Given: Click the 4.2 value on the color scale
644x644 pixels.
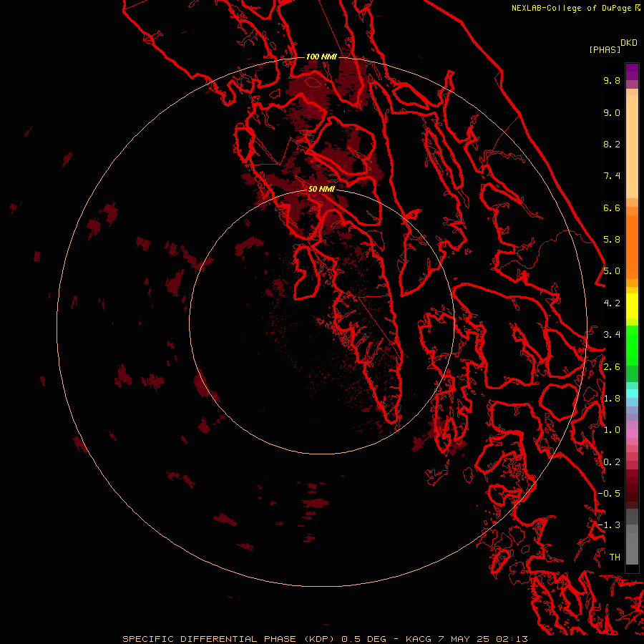Looking at the screenshot, I should [x=612, y=303].
